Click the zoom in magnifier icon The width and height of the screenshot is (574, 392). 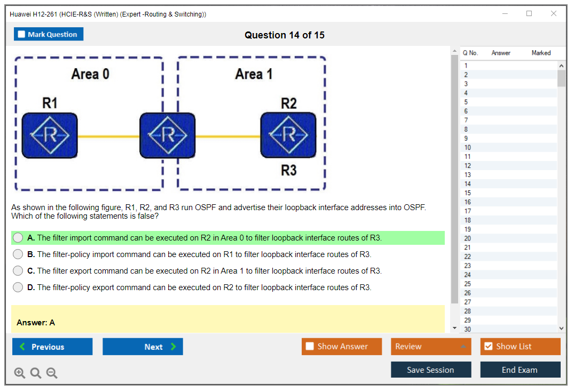click(x=20, y=373)
